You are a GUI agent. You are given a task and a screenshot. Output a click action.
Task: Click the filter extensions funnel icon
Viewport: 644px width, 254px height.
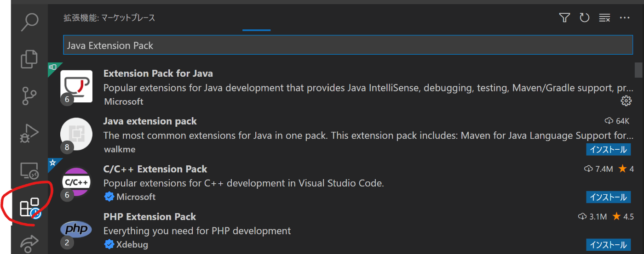(564, 18)
